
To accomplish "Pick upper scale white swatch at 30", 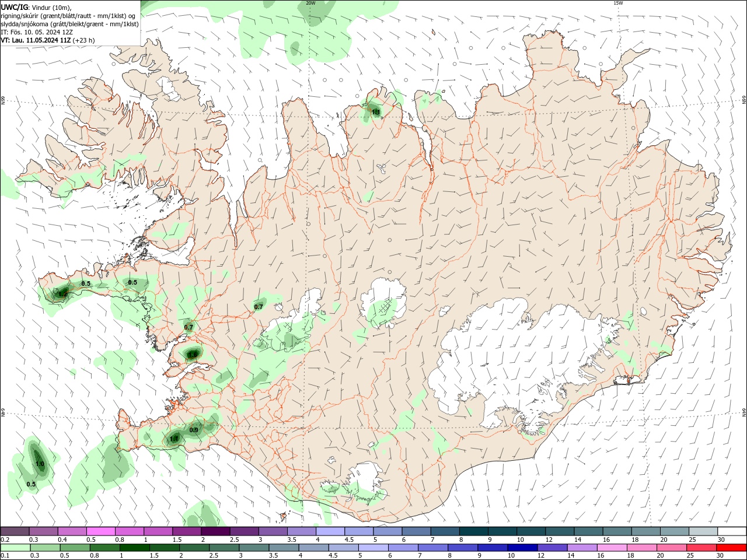I will 732,531.
